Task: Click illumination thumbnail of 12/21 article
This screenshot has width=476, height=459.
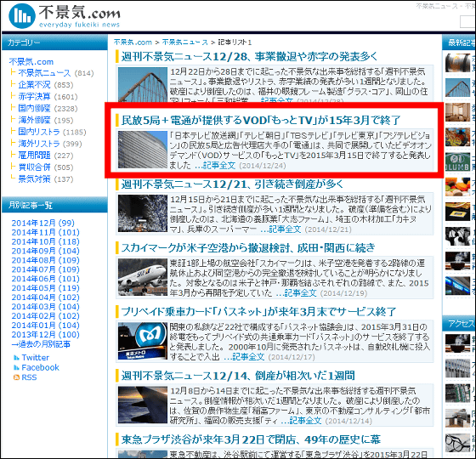Action: [143, 213]
